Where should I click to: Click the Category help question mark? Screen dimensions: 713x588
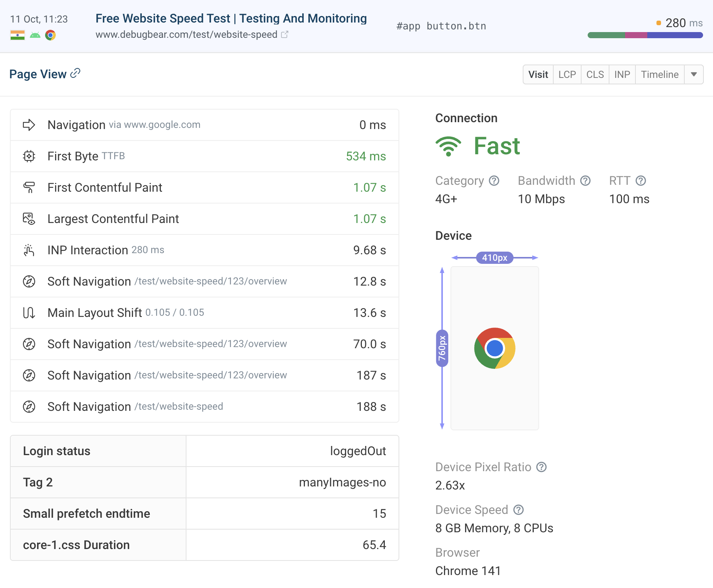(x=494, y=181)
